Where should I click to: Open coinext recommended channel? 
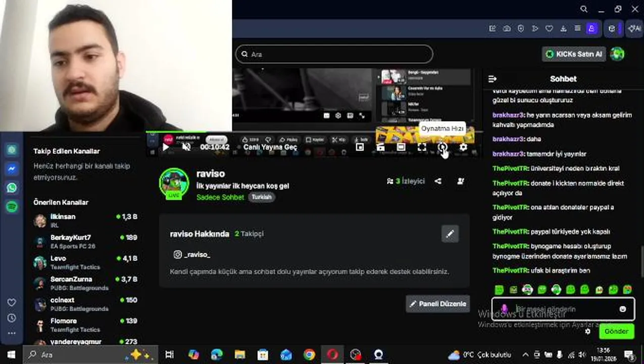click(86, 304)
